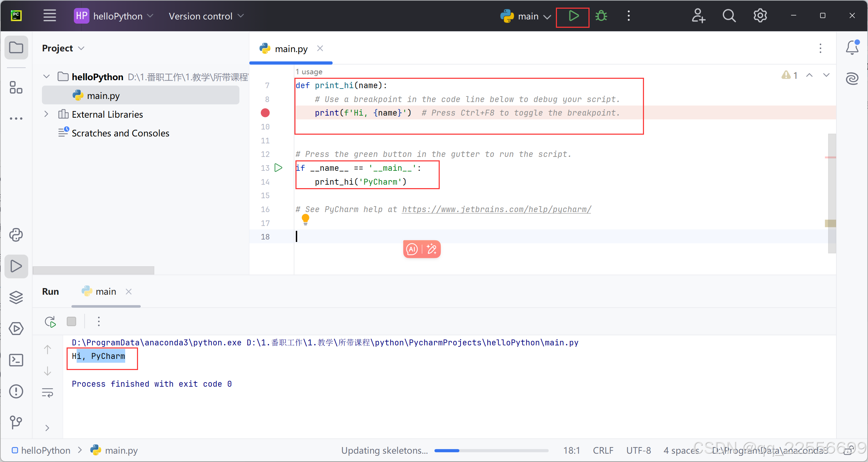Screen dimensions: 868x462
Task: Open the Structure tool window icon
Action: 16,87
